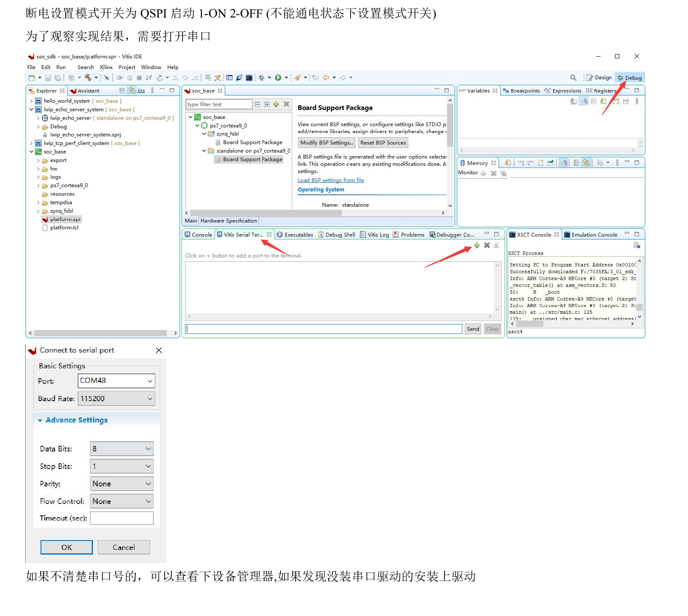Click the terminate stop square icon
The height and width of the screenshot is (616, 688).
(x=139, y=78)
